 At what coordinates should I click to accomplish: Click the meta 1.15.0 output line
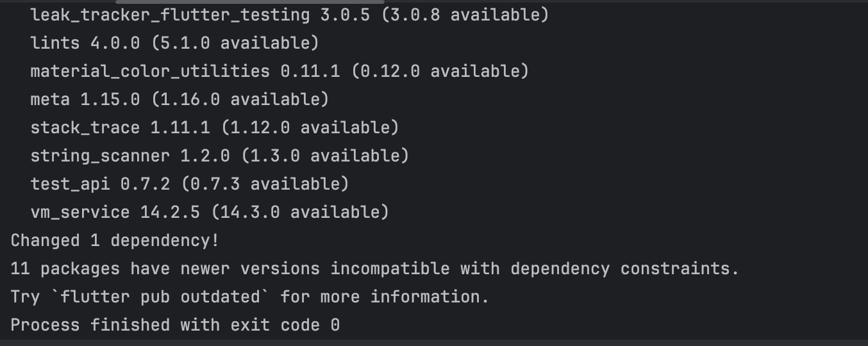click(179, 99)
